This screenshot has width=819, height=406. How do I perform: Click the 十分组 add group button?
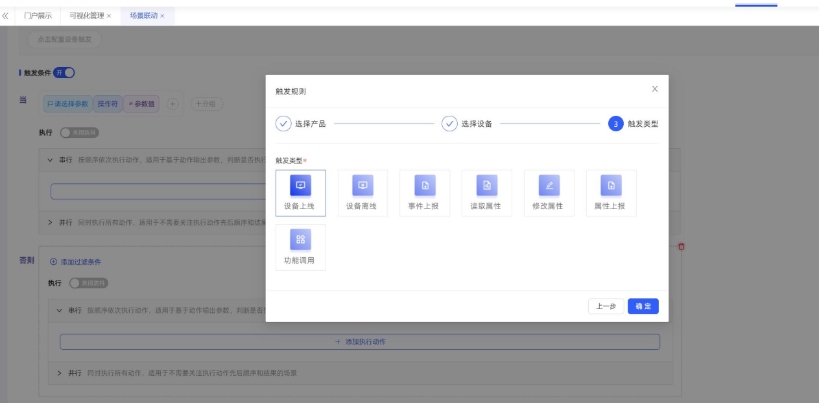(206, 104)
